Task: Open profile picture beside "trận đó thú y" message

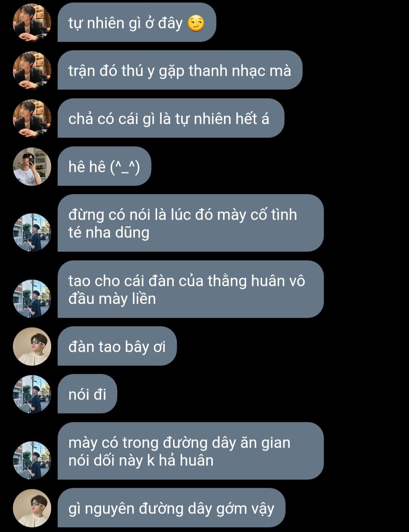Action: [x=32, y=70]
